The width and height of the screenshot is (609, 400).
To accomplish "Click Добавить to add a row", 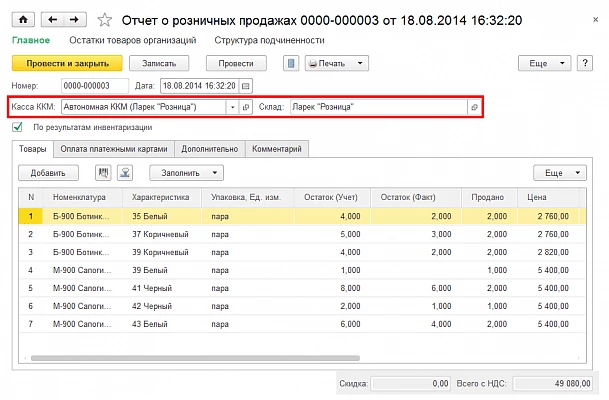I will pyautogui.click(x=48, y=173).
